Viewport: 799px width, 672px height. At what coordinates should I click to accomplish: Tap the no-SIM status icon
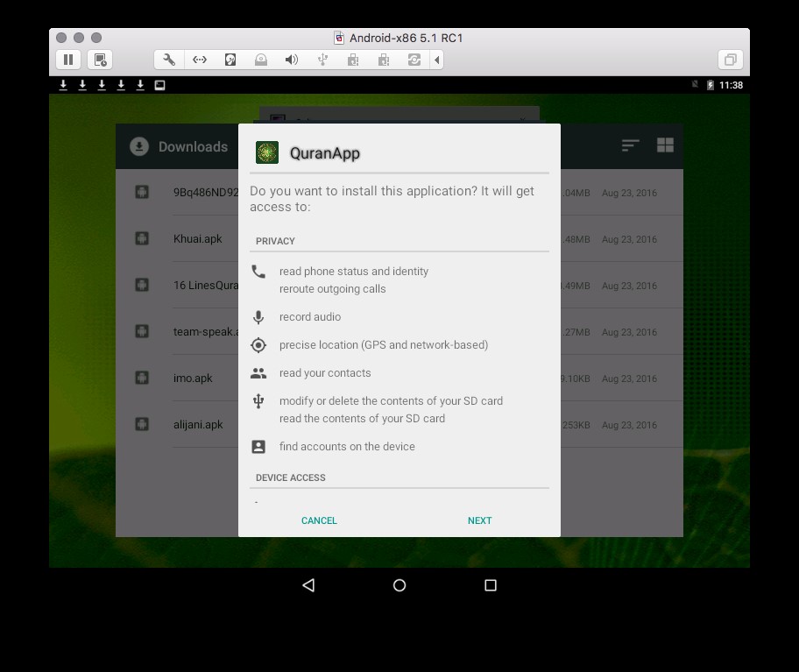pyautogui.click(x=695, y=84)
